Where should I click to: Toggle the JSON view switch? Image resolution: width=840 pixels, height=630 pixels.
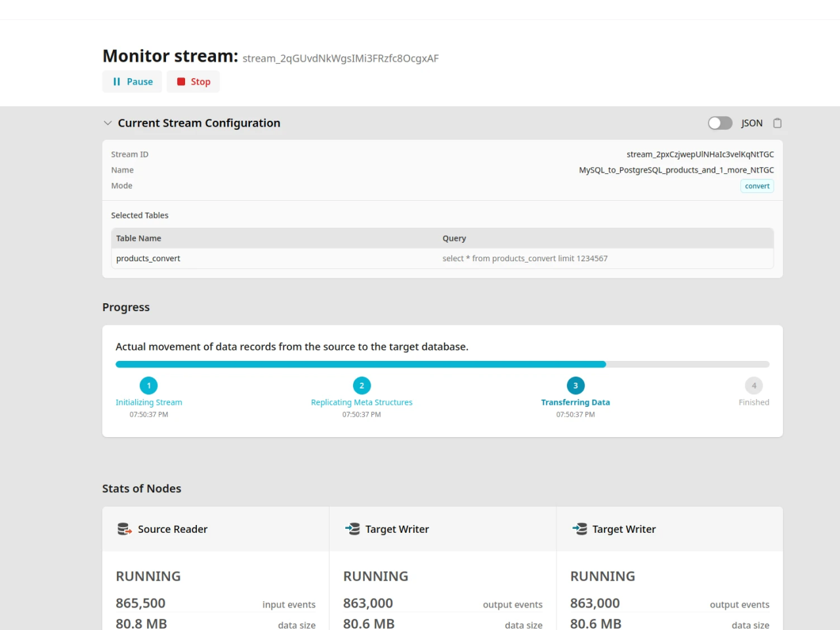point(720,123)
